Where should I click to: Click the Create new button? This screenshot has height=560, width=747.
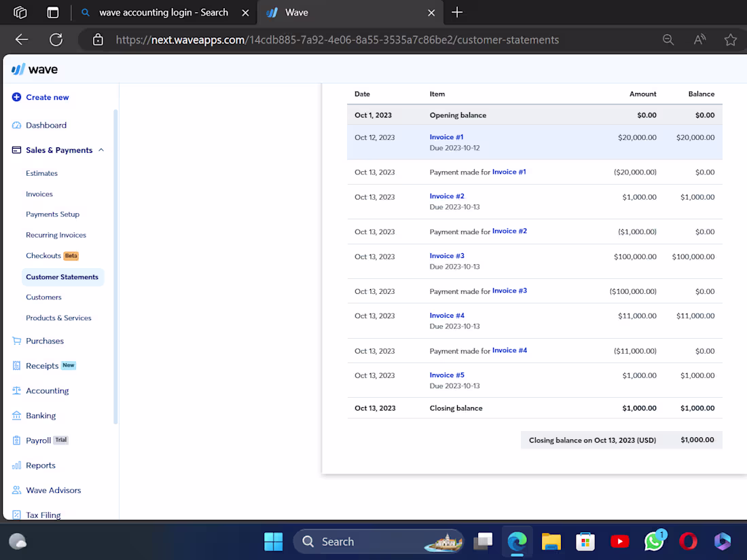point(39,97)
